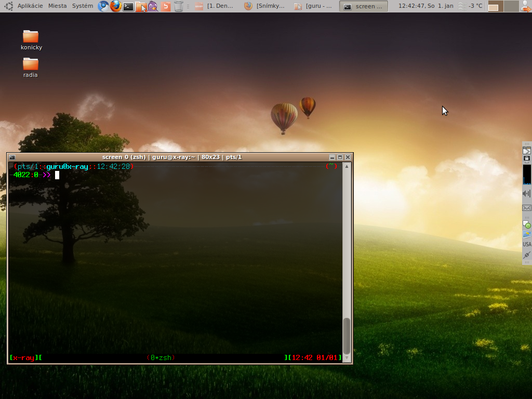This screenshot has width=532, height=399.
Task: Open the user session logout icon
Action: click(x=526, y=6)
